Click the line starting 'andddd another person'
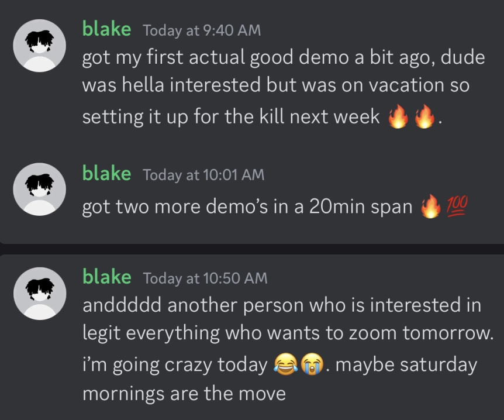The width and height of the screenshot is (504, 420). pyautogui.click(x=281, y=305)
